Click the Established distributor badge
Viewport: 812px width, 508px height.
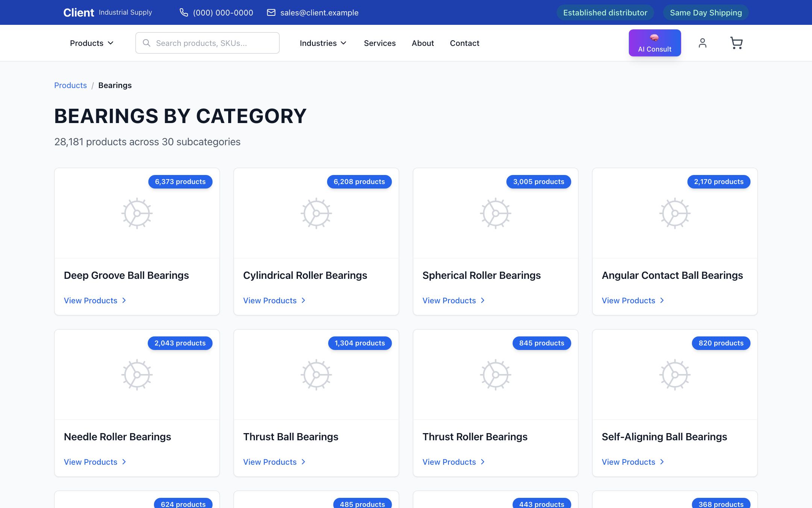tap(605, 12)
